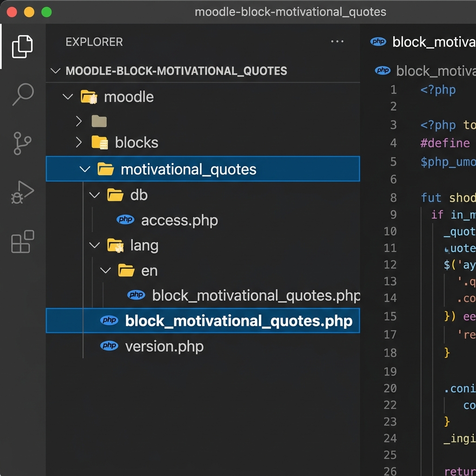Image resolution: width=476 pixels, height=476 pixels.
Task: Click the php icon in editor tab
Action: [378, 41]
